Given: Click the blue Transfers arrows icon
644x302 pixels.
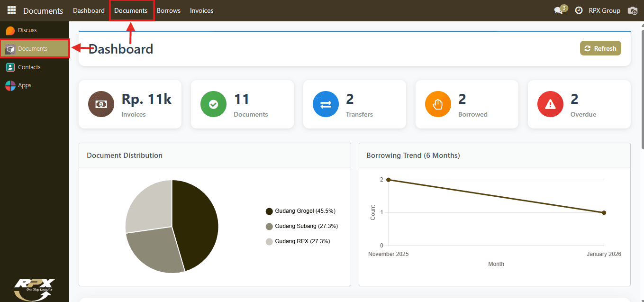Looking at the screenshot, I should point(326,104).
